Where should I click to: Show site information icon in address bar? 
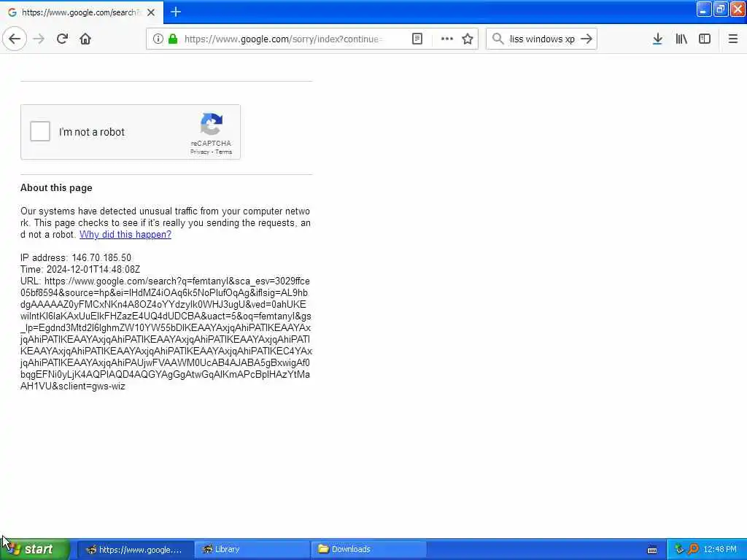pos(158,39)
